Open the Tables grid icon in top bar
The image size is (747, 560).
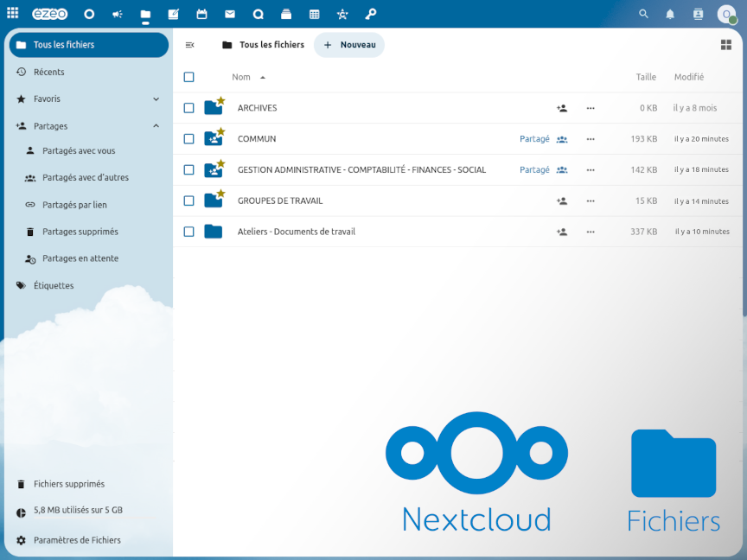[314, 15]
